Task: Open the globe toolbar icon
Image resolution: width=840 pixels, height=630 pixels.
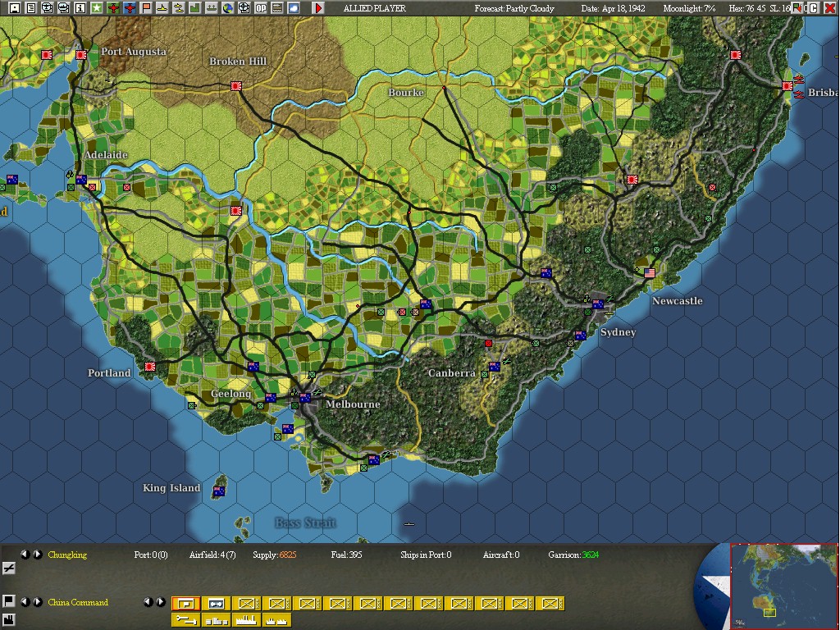Action: (228, 7)
